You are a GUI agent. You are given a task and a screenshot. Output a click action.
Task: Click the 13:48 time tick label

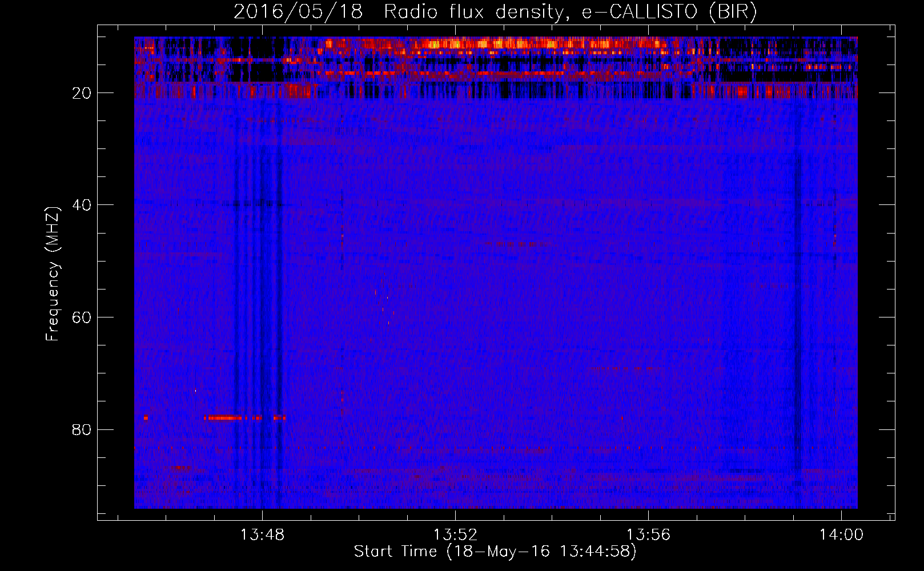click(262, 535)
